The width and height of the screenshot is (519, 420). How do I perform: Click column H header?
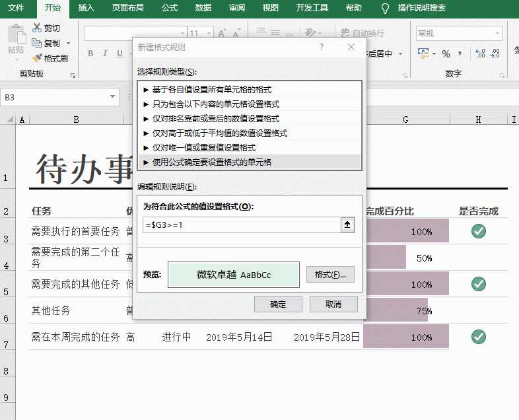[478, 119]
